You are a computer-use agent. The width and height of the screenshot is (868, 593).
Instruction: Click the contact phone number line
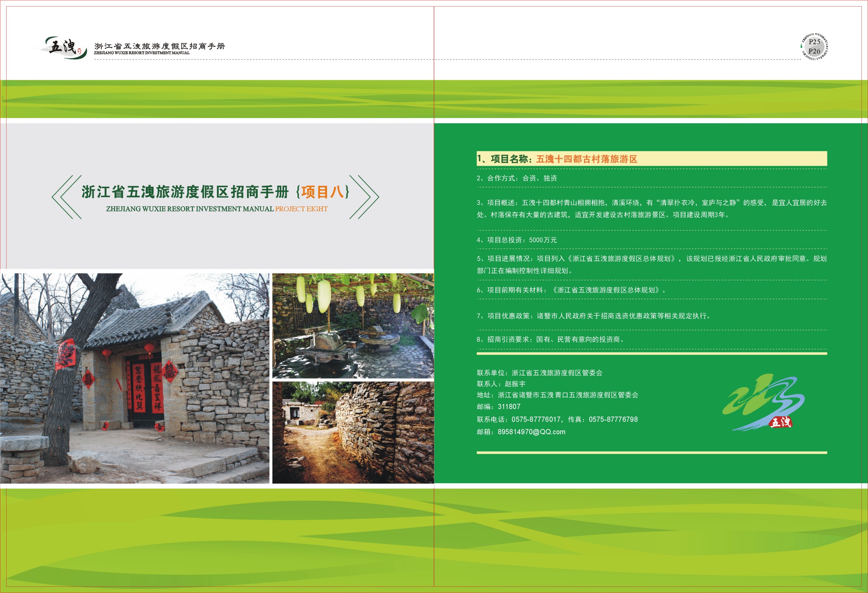click(x=557, y=419)
